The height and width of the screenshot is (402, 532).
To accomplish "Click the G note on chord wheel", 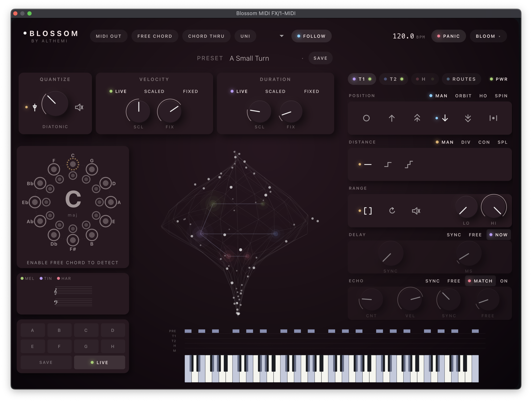I will (92, 169).
